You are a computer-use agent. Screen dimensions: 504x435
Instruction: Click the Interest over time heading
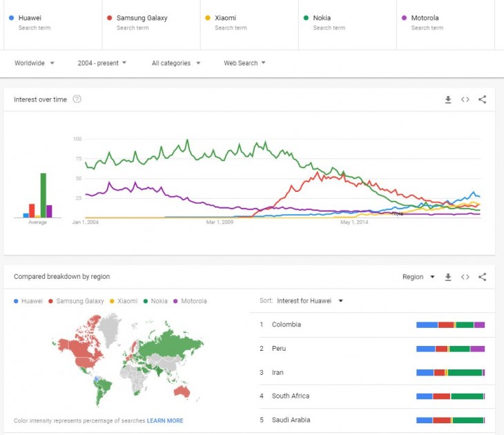coord(40,99)
